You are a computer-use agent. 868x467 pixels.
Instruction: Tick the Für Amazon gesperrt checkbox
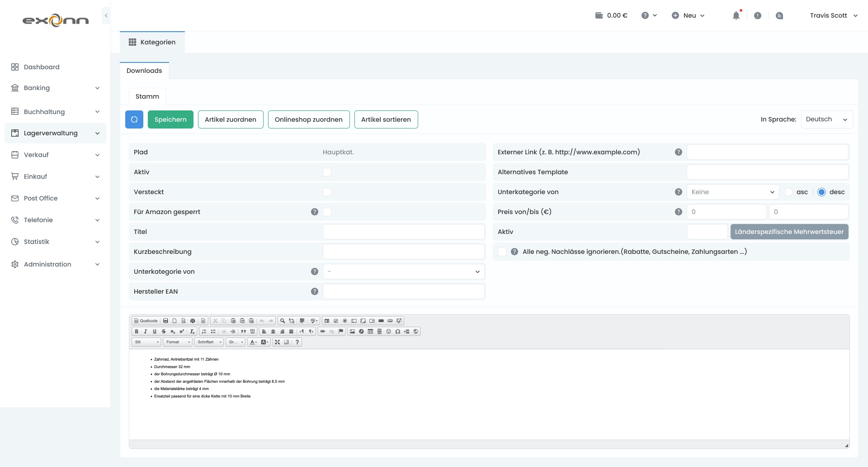[327, 212]
